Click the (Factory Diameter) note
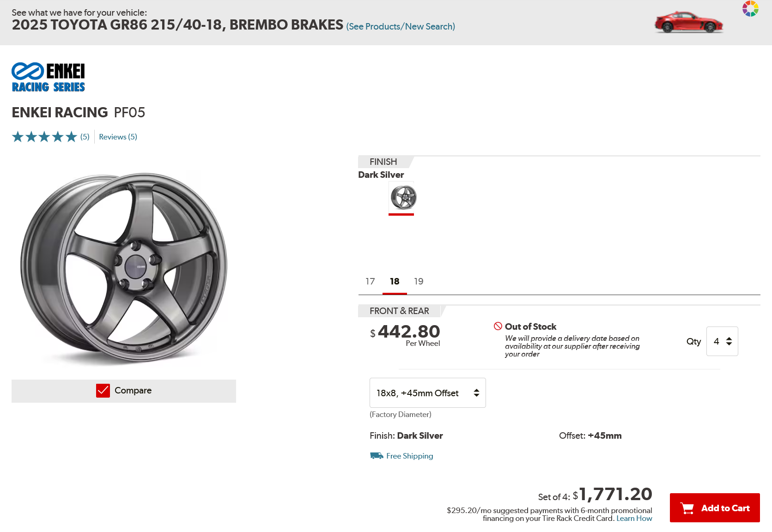The width and height of the screenshot is (772, 532). [x=401, y=414]
